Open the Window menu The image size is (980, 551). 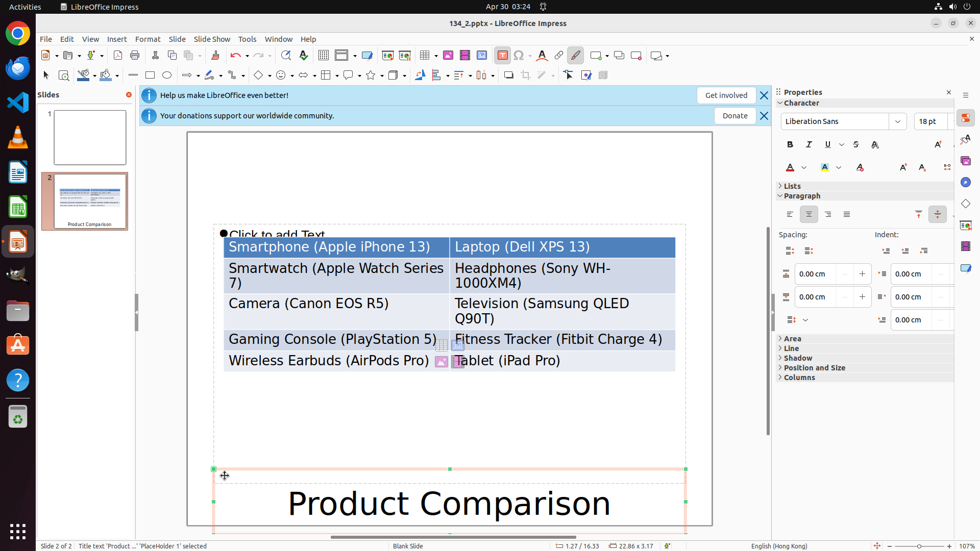tap(279, 39)
